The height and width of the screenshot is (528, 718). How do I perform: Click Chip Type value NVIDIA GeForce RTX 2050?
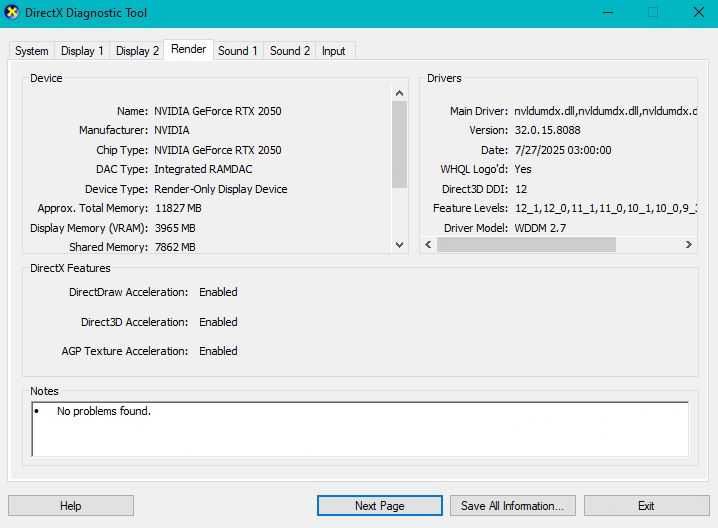pyautogui.click(x=218, y=150)
